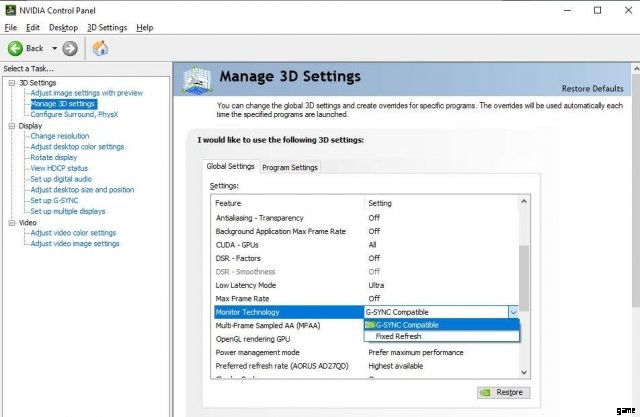Open the 3D Settings menu
The height and width of the screenshot is (417, 640).
tap(107, 27)
